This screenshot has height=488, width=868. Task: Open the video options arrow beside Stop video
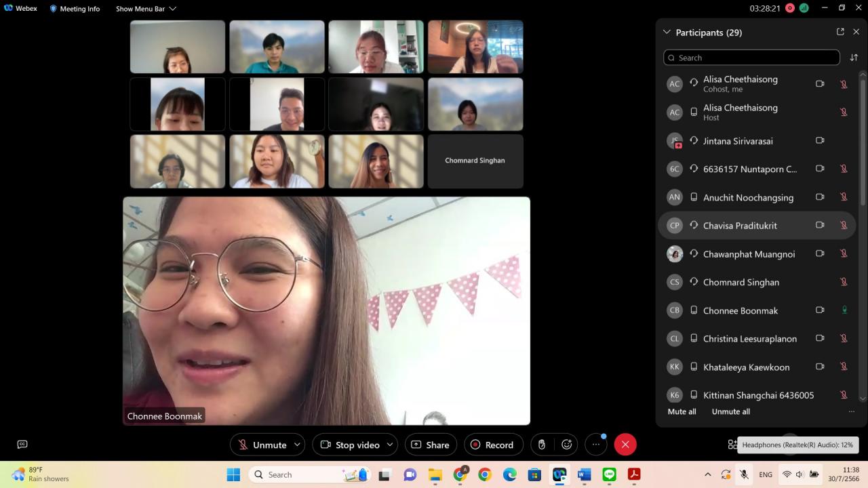[x=390, y=445]
